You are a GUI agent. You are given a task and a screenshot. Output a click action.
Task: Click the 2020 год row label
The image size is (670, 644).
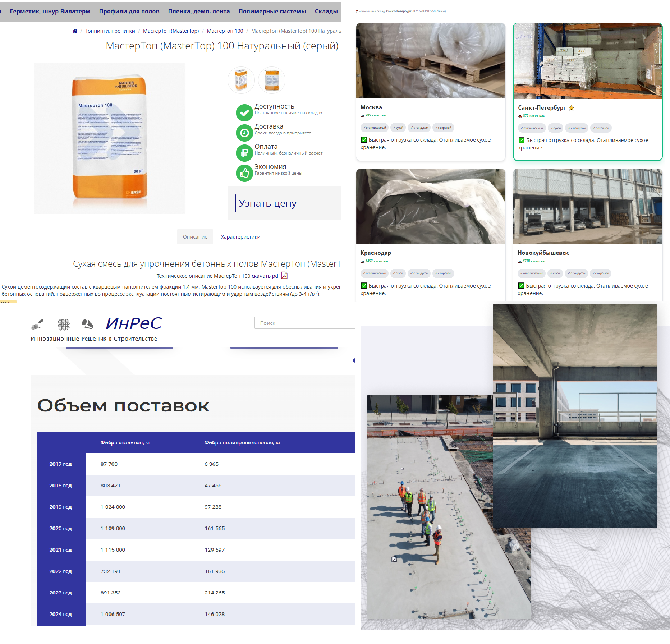(60, 528)
